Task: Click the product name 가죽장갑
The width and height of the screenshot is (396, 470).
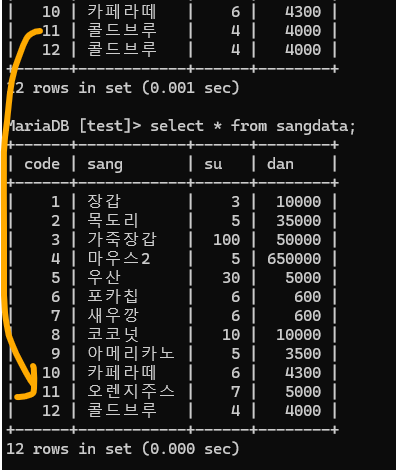Action: coord(122,239)
